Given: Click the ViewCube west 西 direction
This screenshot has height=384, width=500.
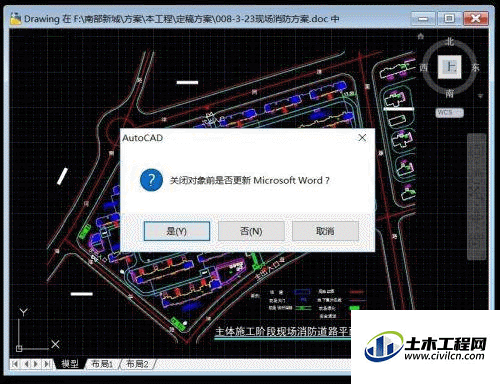Looking at the screenshot, I should pyautogui.click(x=424, y=67).
